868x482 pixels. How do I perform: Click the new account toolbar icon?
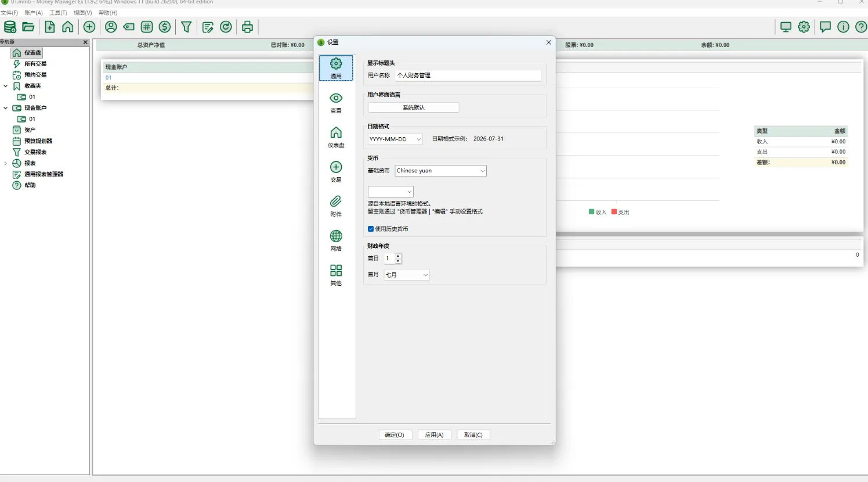coord(50,27)
